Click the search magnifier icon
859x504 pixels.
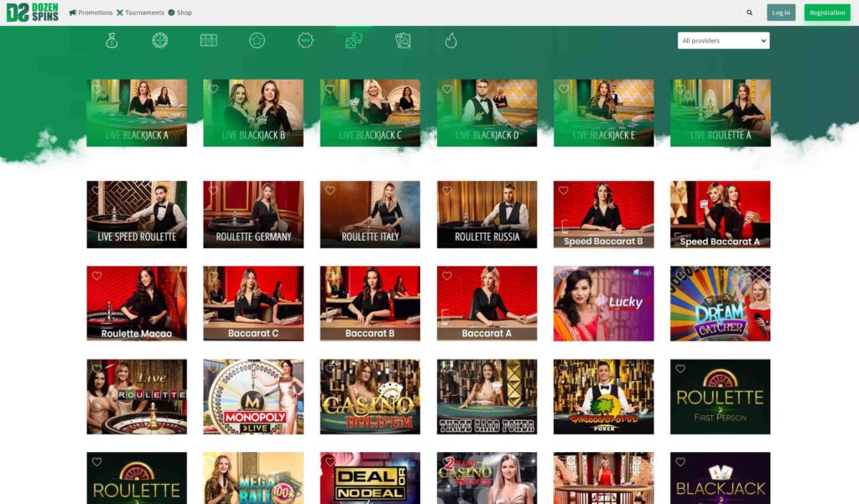[x=749, y=13]
